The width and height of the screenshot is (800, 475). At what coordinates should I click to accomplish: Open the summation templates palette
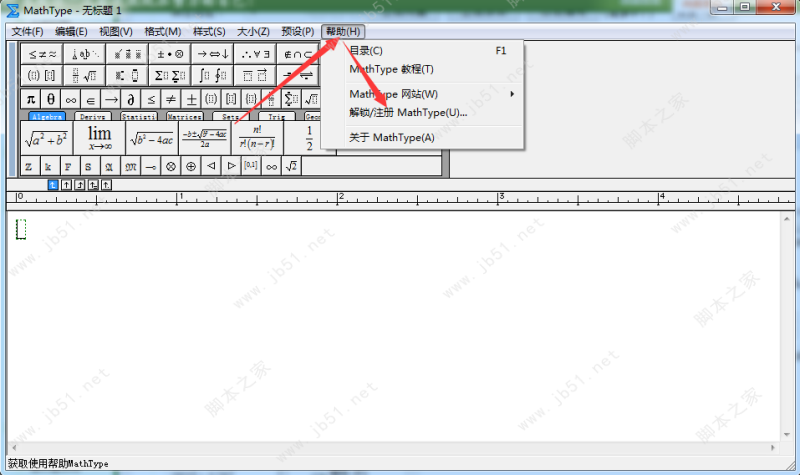click(x=170, y=76)
